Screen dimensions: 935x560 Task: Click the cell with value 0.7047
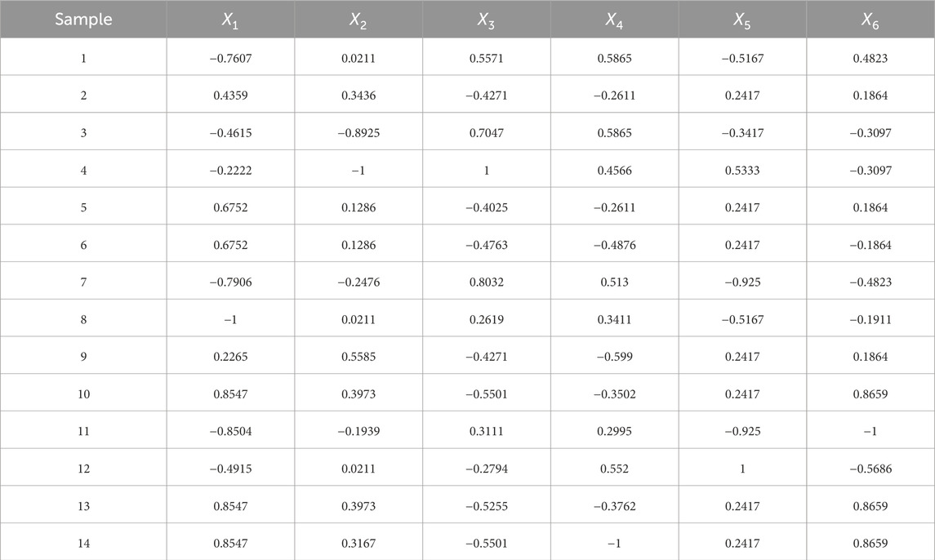click(487, 133)
